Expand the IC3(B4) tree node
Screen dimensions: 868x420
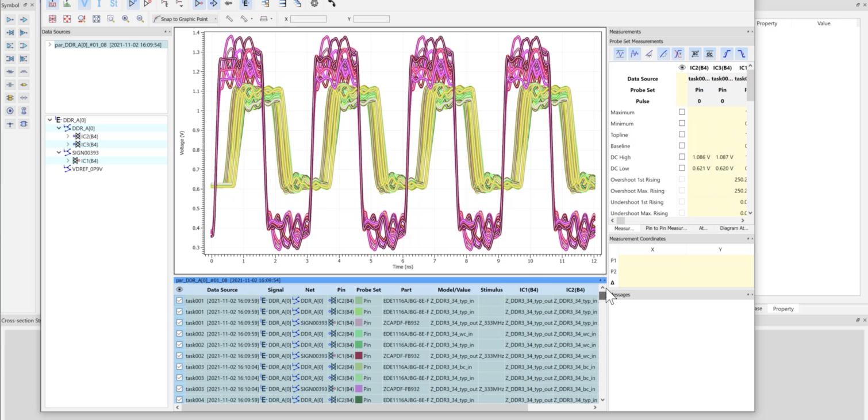tap(68, 145)
